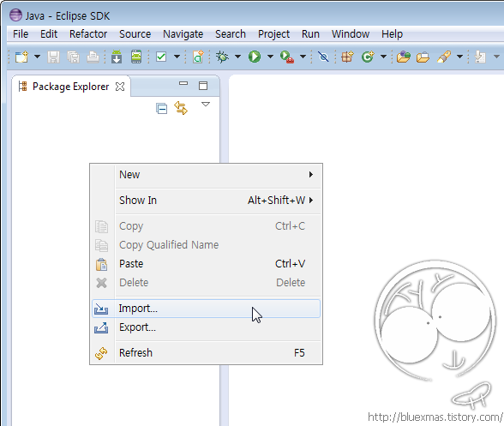
Task: Choose Delete in the context menu
Action: tap(206, 283)
